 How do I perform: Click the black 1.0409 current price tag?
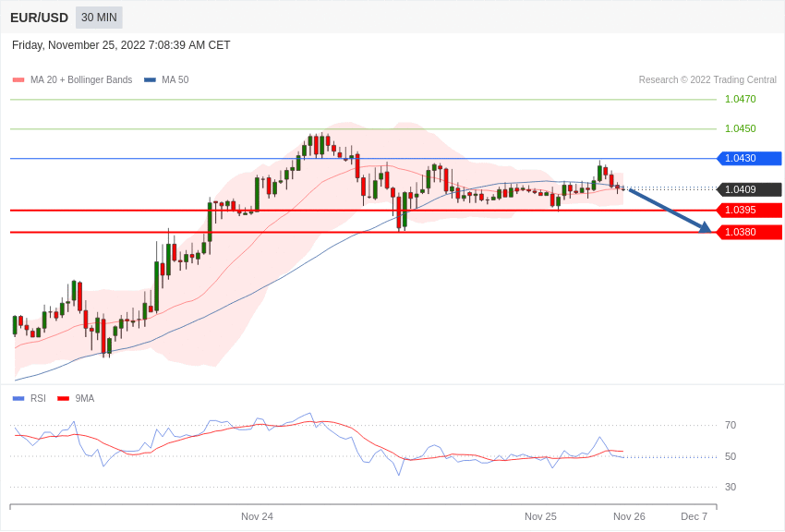[x=750, y=189]
